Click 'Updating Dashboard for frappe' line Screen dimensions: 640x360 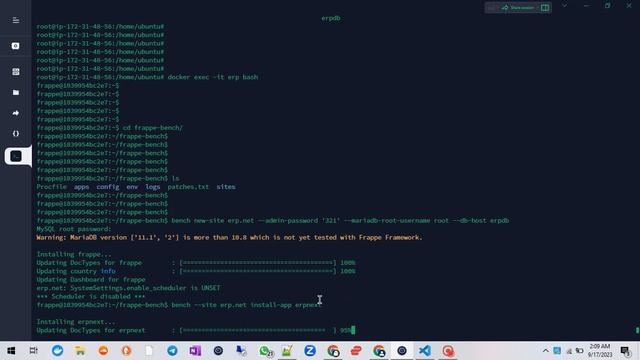pyautogui.click(x=91, y=280)
